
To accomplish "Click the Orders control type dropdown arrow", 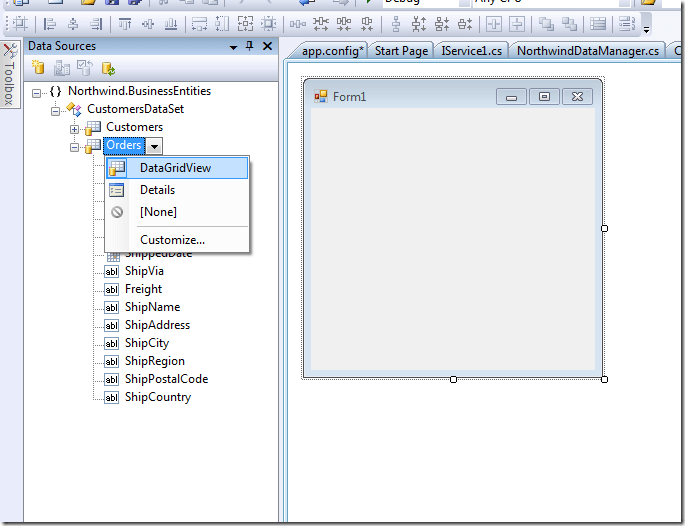I will (x=154, y=146).
